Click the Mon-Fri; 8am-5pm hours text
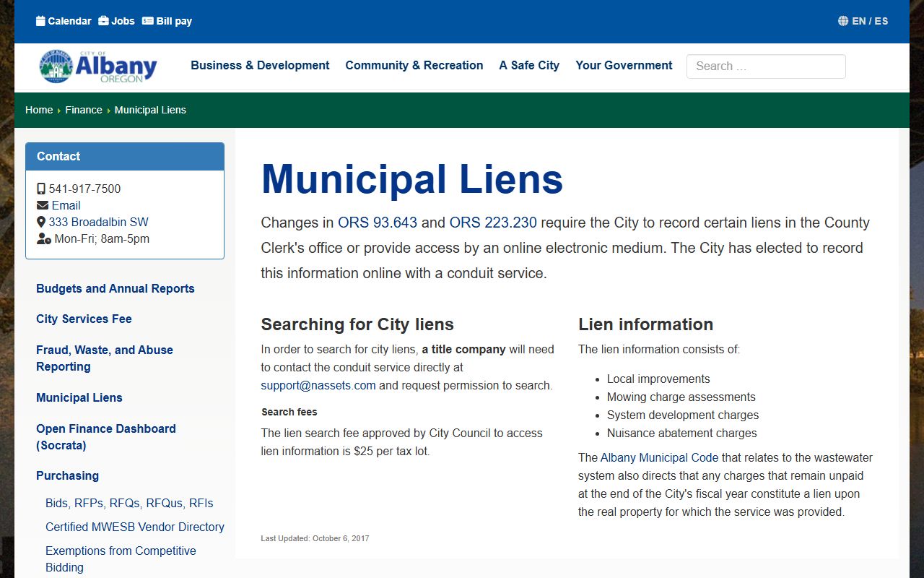 [102, 238]
